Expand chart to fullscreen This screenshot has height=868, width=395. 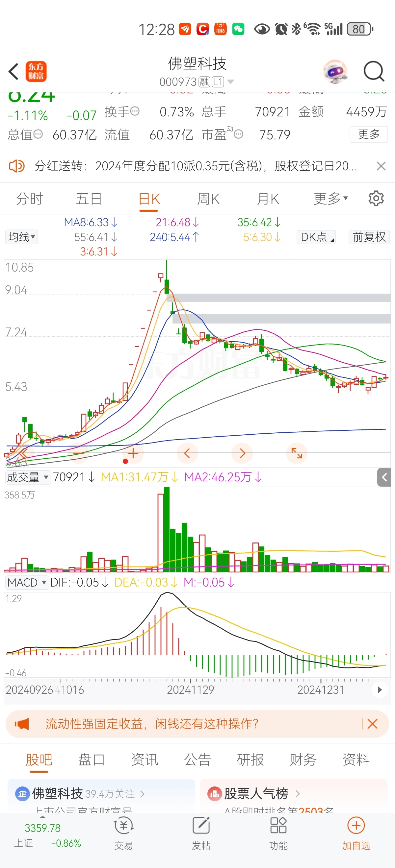pos(297,453)
